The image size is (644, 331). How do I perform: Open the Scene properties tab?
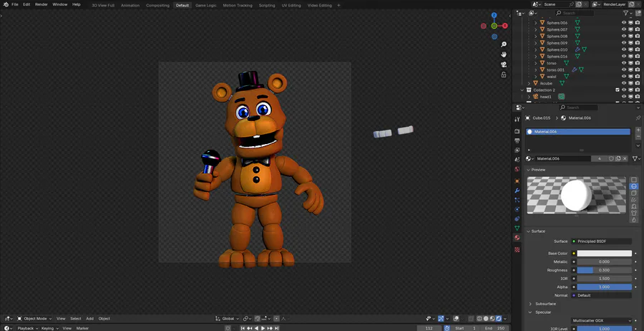tap(517, 160)
